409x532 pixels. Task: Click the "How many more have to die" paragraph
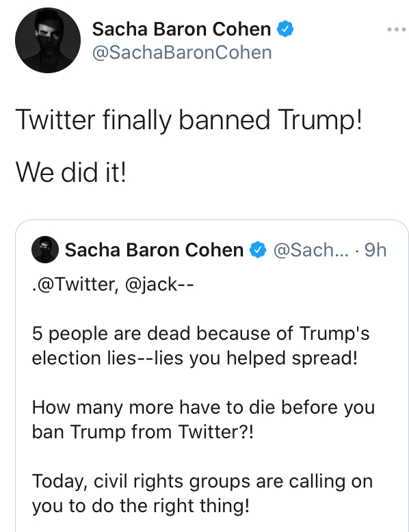pos(203,419)
